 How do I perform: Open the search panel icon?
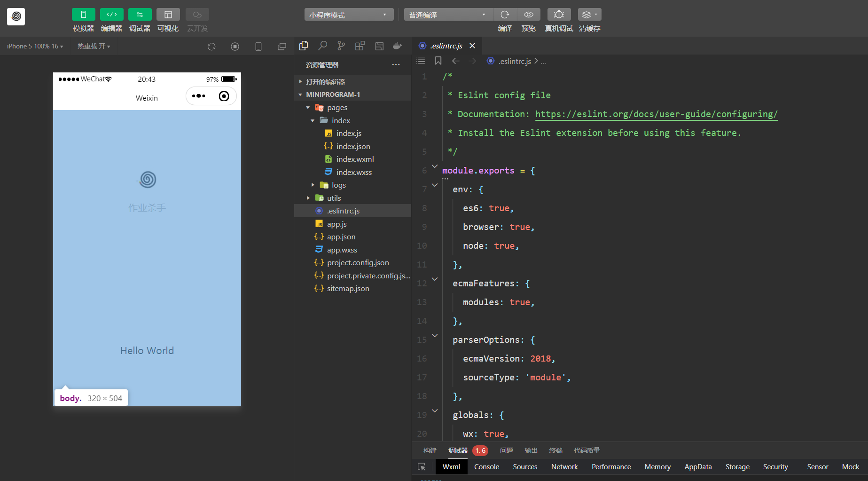pos(322,46)
